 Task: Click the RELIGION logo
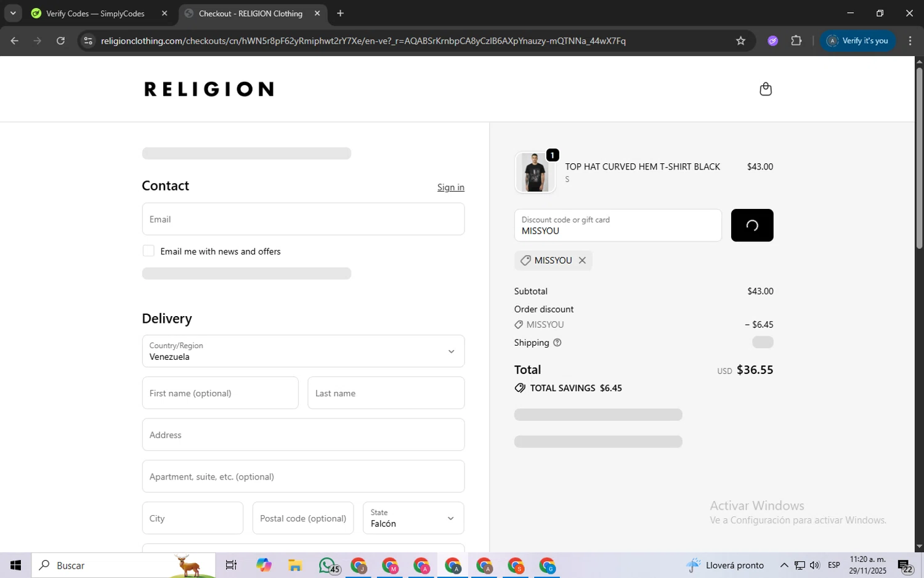tap(209, 89)
